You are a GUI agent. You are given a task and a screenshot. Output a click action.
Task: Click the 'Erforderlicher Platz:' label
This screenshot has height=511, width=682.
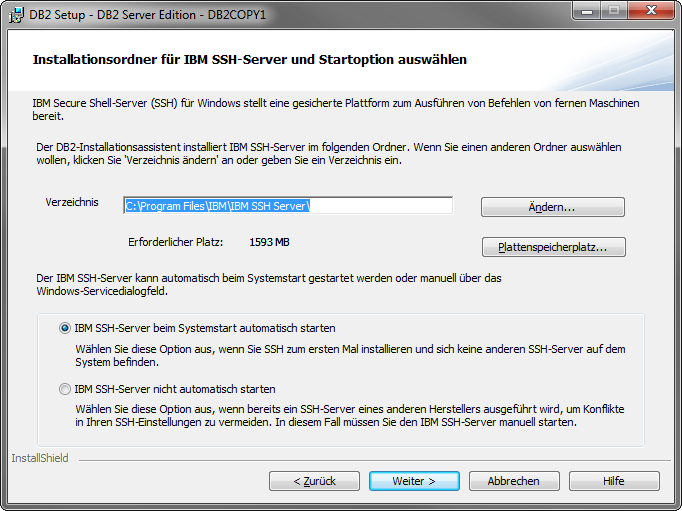coord(175,242)
